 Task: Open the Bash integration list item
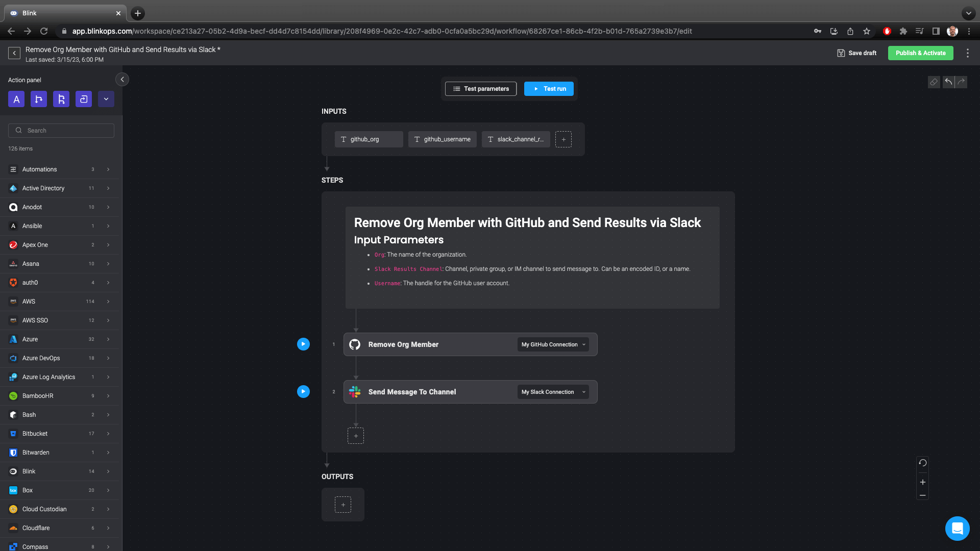[59, 415]
